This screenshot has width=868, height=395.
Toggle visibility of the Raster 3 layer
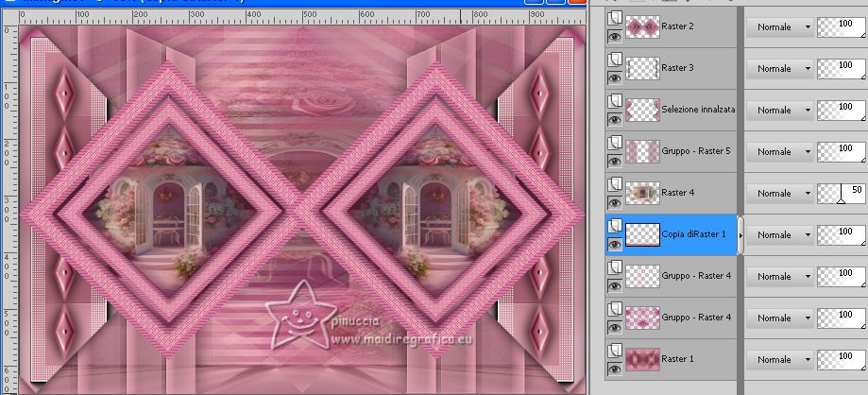(615, 77)
